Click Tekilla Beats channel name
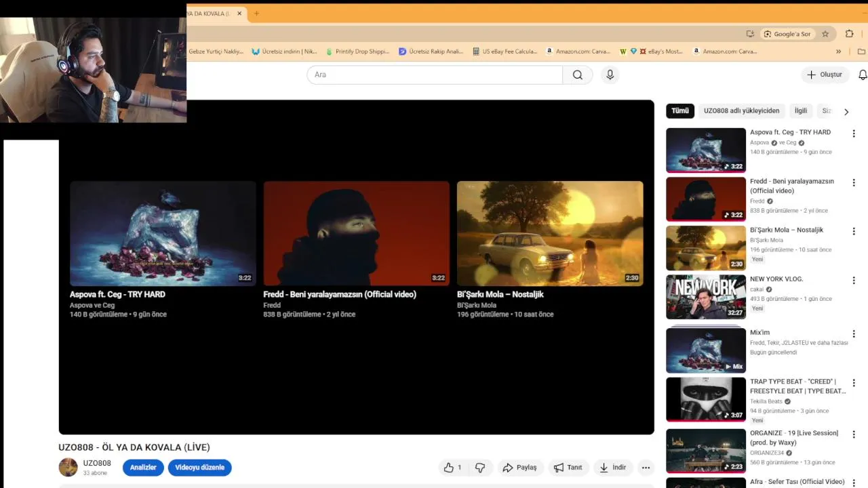868x488 pixels. point(766,401)
